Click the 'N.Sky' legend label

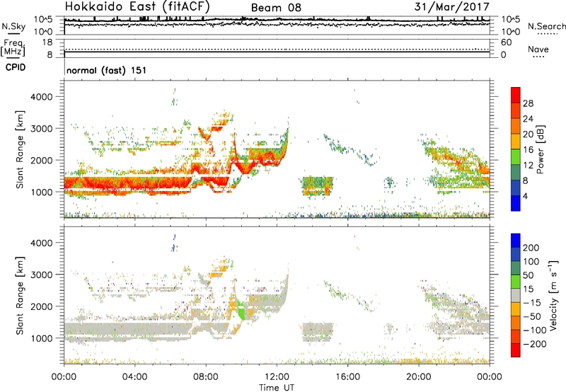(x=13, y=26)
